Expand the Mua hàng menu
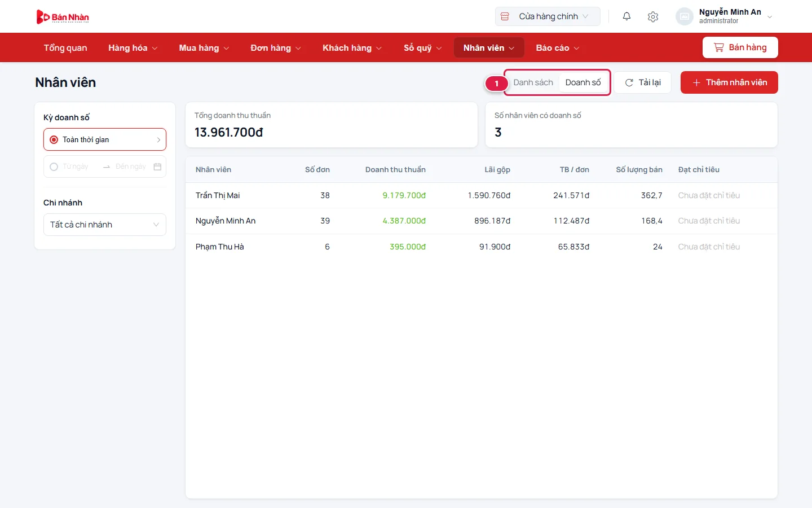The image size is (812, 508). click(x=204, y=48)
